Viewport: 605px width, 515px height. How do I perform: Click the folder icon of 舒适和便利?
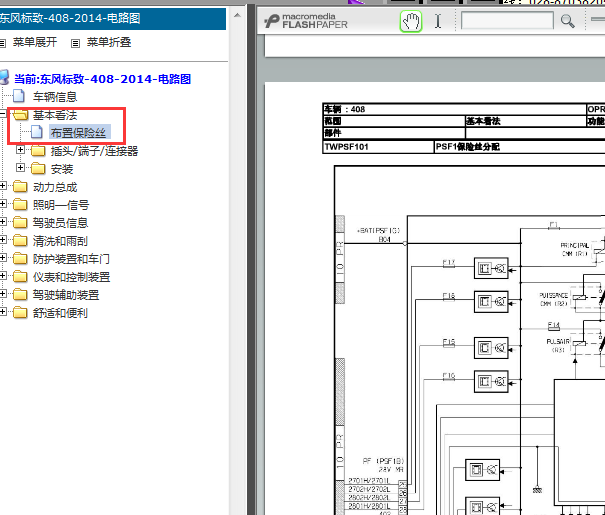coord(20,312)
